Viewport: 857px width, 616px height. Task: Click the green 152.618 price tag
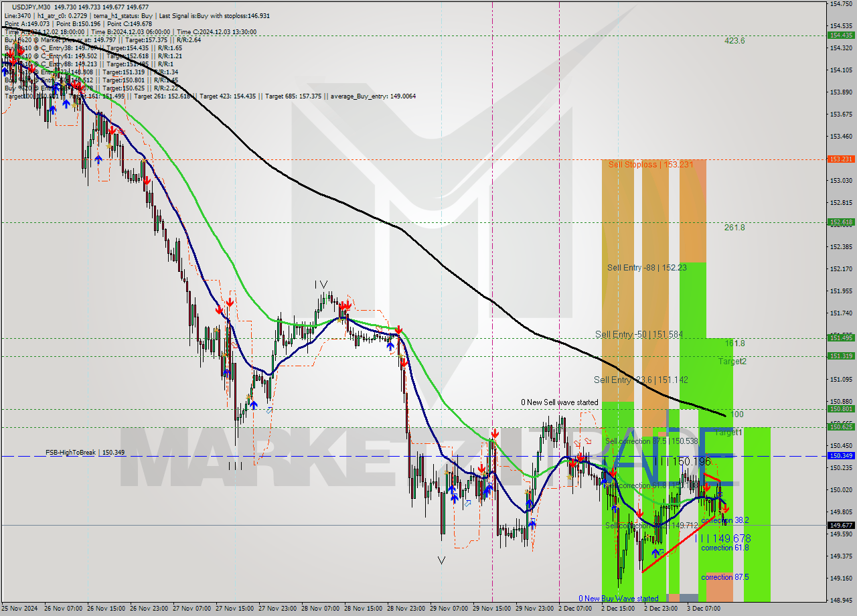point(841,222)
